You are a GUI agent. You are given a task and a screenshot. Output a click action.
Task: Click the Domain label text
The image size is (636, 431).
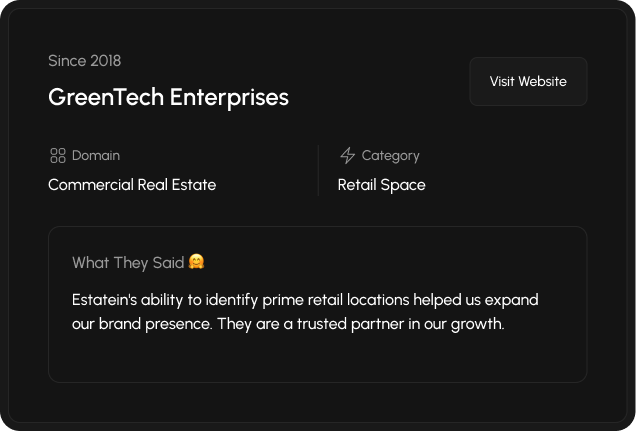click(96, 155)
